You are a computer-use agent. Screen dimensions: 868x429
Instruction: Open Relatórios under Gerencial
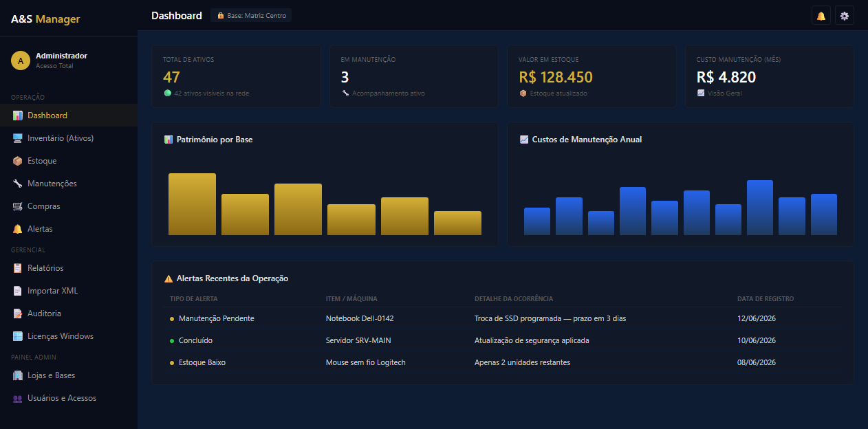coord(69,268)
